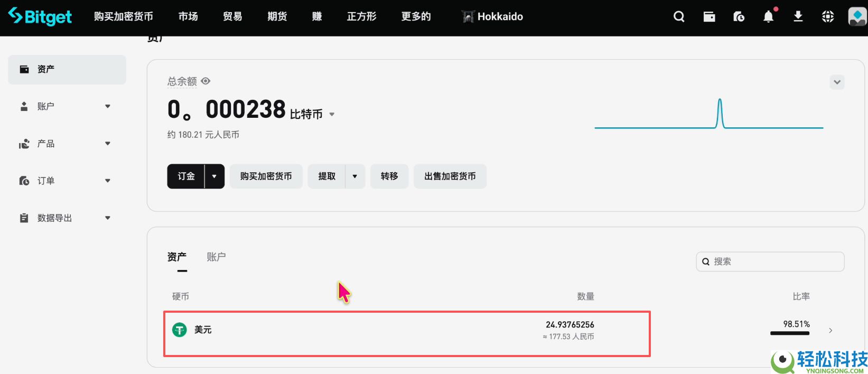Expand the 账户 sidebar arrow
The height and width of the screenshot is (374, 868).
tap(108, 106)
